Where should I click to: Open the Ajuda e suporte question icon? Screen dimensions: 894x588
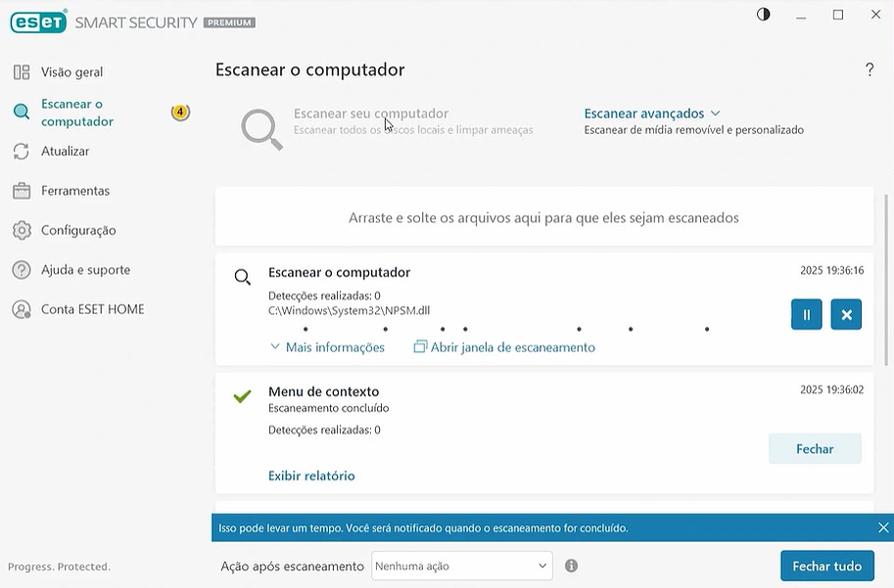pos(22,269)
